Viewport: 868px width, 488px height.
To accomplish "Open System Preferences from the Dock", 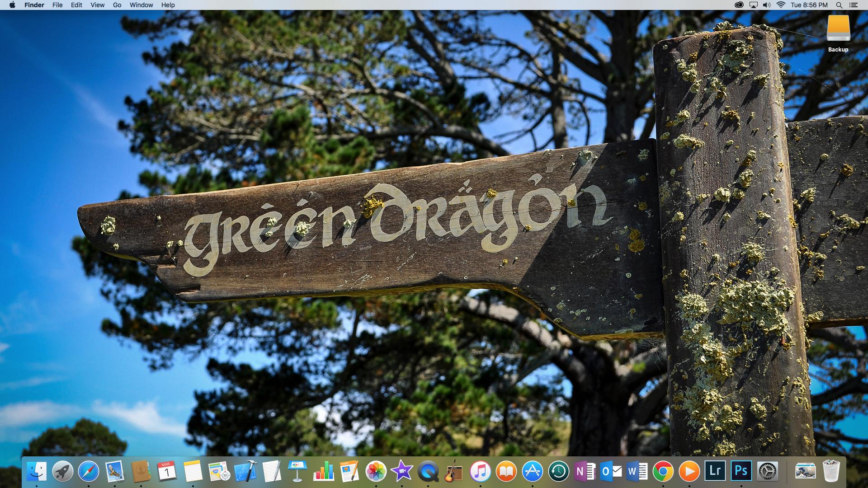I will pyautogui.click(x=767, y=472).
